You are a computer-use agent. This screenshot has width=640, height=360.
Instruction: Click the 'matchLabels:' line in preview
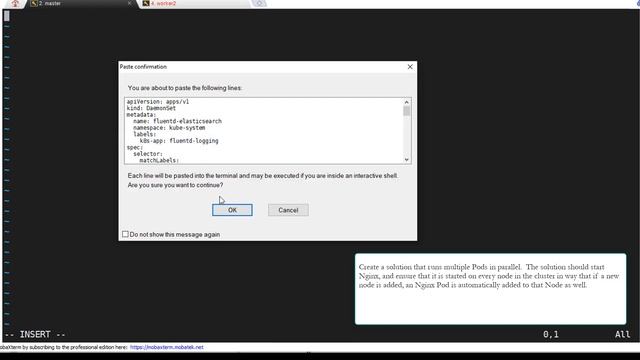[x=159, y=160]
